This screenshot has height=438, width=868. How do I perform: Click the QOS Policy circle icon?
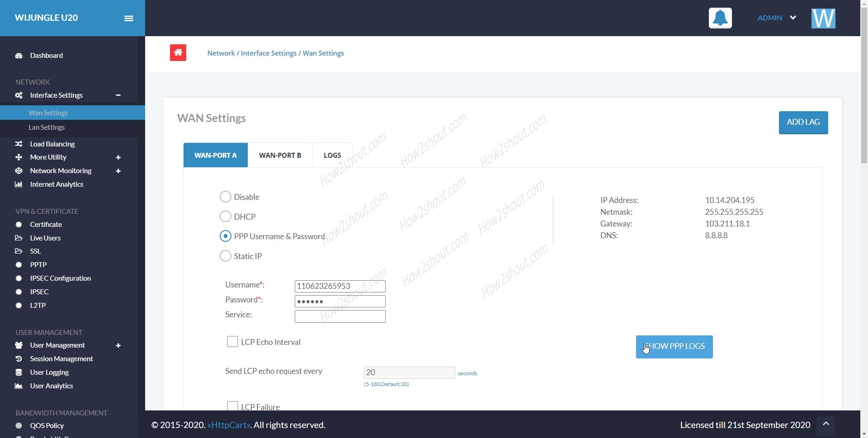pos(19,425)
